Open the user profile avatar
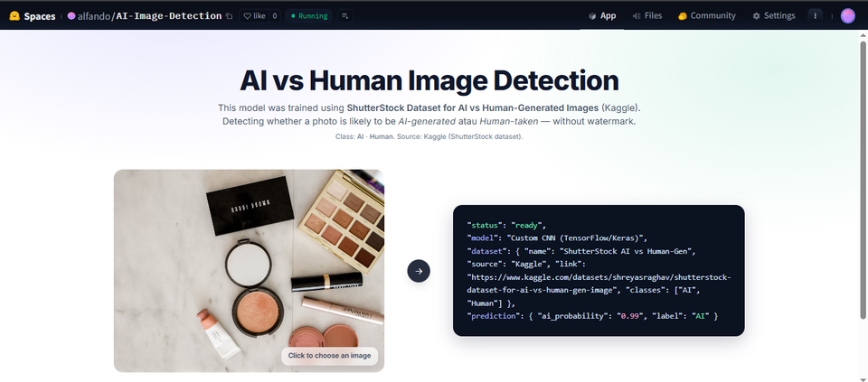The width and height of the screenshot is (868, 382). click(847, 15)
